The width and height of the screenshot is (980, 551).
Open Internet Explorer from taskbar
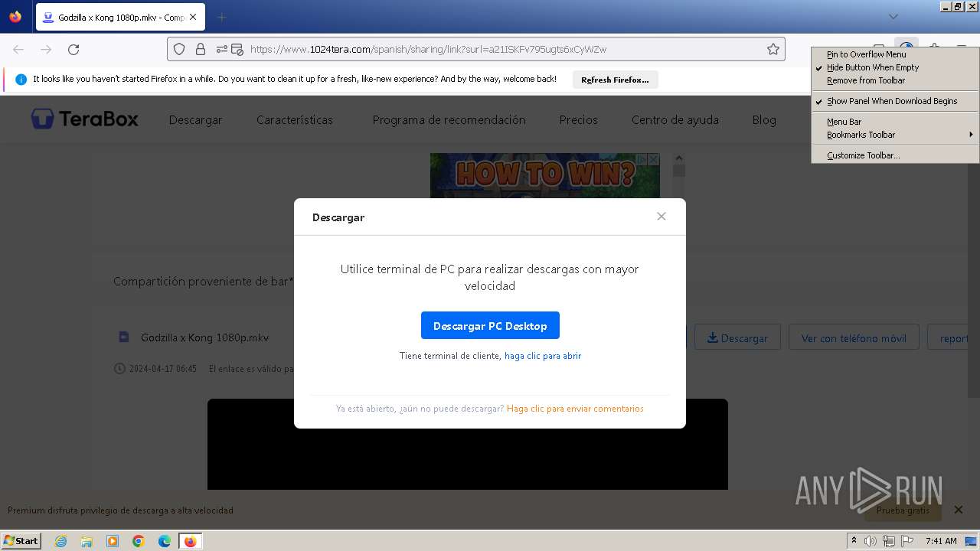60,541
